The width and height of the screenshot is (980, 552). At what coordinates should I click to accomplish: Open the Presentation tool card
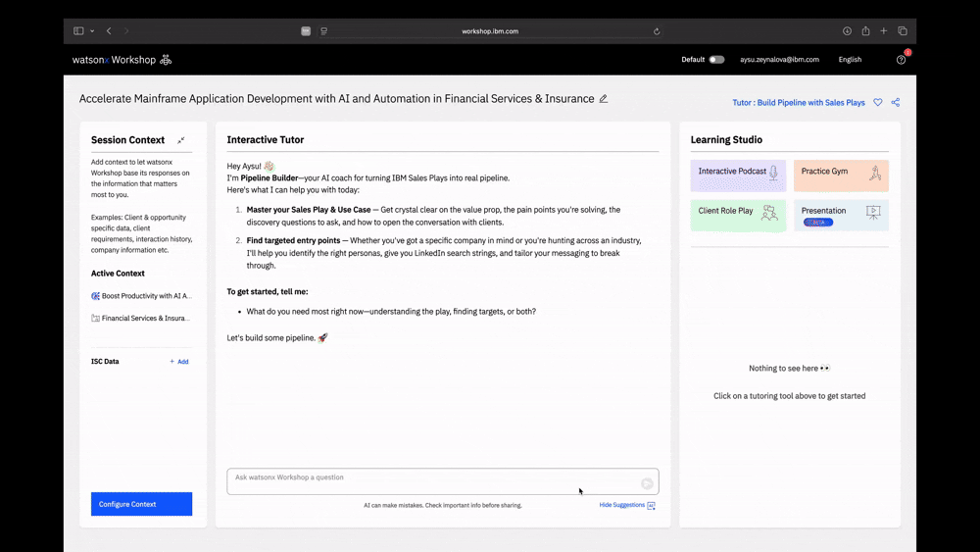point(841,216)
